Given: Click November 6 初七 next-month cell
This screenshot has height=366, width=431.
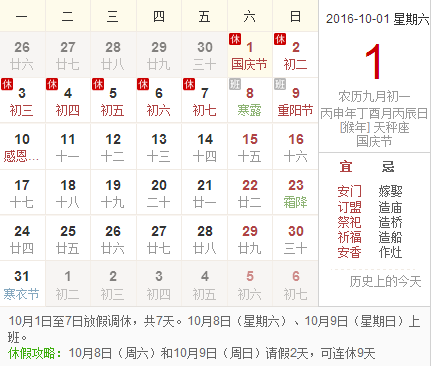Looking at the screenshot, I should (x=295, y=284).
